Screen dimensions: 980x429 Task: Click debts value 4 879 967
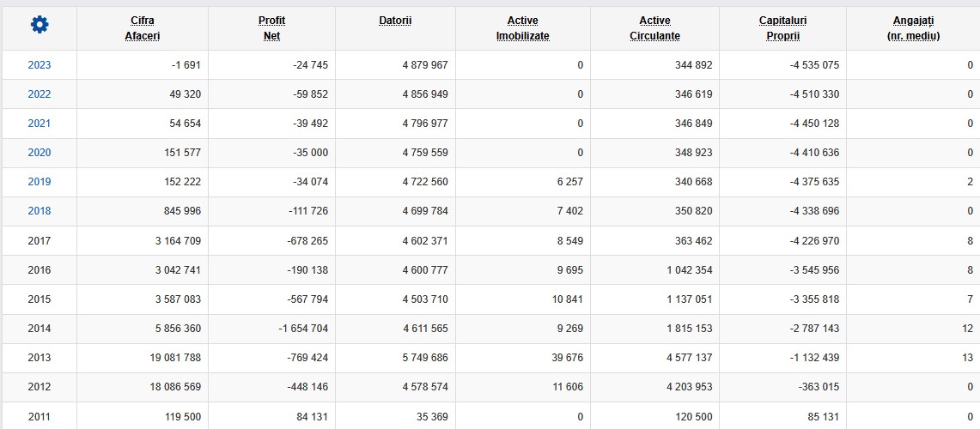click(x=425, y=65)
